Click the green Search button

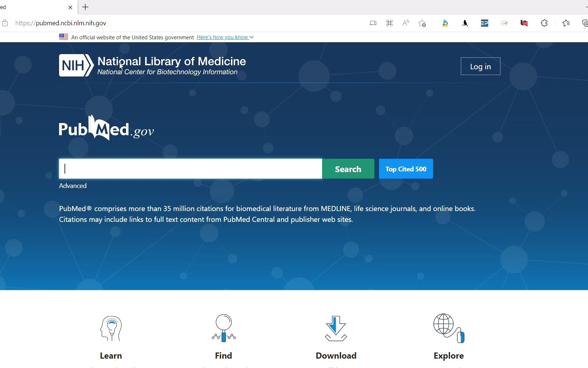[x=348, y=169]
